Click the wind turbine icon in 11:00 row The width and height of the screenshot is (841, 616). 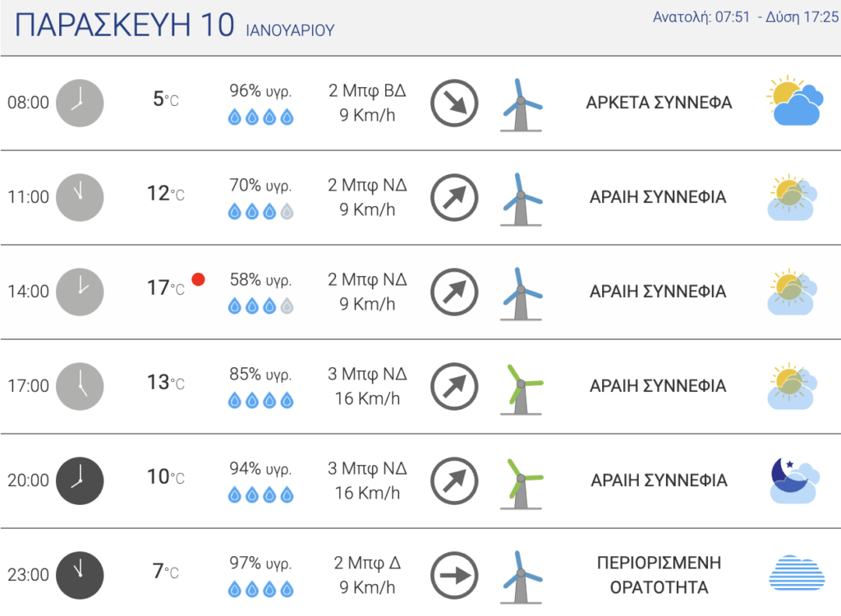pos(522,199)
